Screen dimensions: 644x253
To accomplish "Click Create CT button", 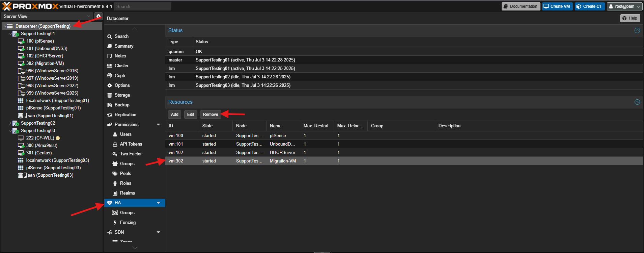I will [590, 6].
